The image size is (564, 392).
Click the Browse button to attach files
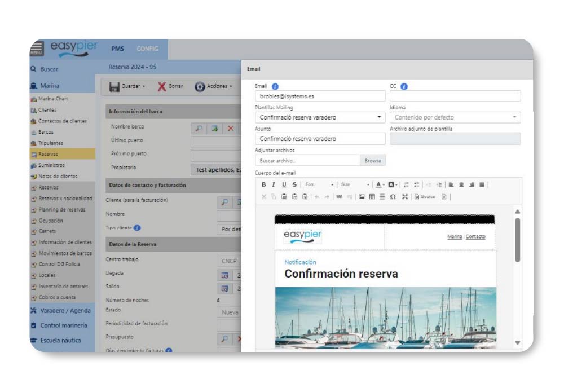pos(372,161)
